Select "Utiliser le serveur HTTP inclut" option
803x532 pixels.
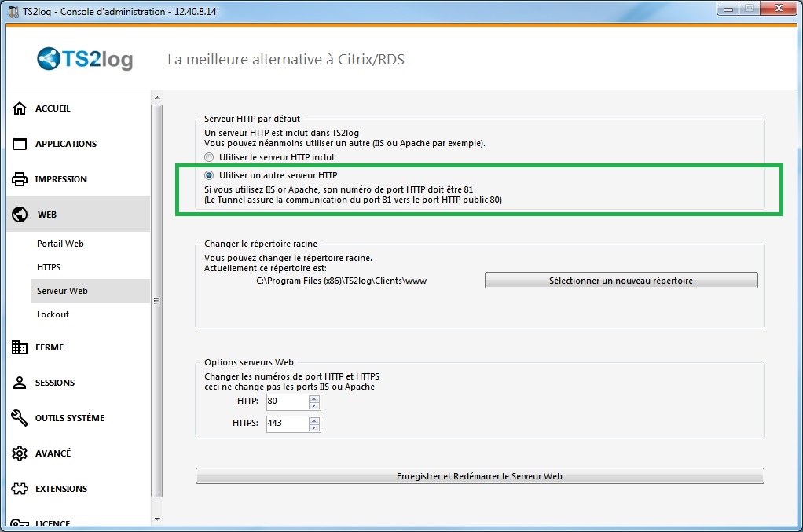point(209,157)
